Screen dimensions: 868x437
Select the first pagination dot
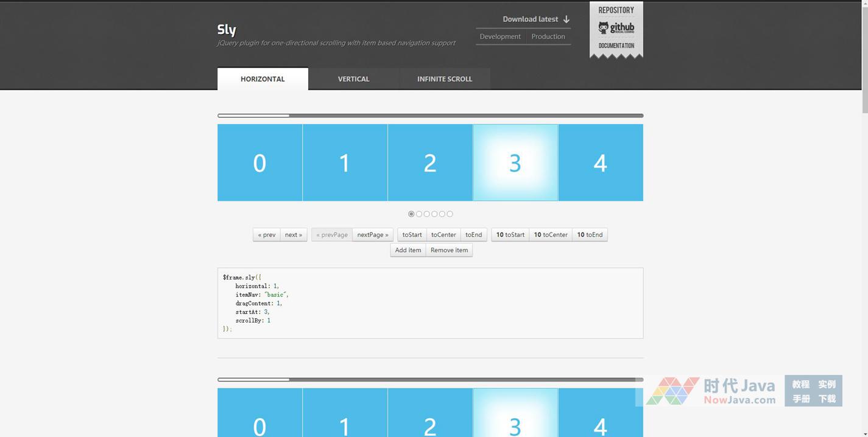pos(411,214)
